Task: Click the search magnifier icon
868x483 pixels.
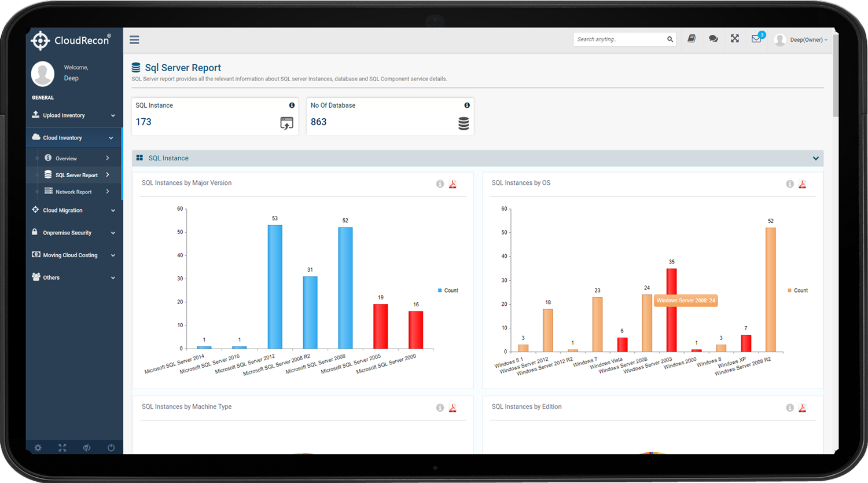Action: pos(670,39)
